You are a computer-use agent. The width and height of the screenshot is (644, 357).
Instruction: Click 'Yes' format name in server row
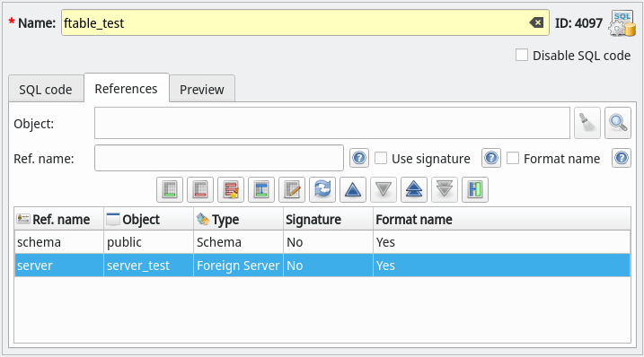coord(502,266)
